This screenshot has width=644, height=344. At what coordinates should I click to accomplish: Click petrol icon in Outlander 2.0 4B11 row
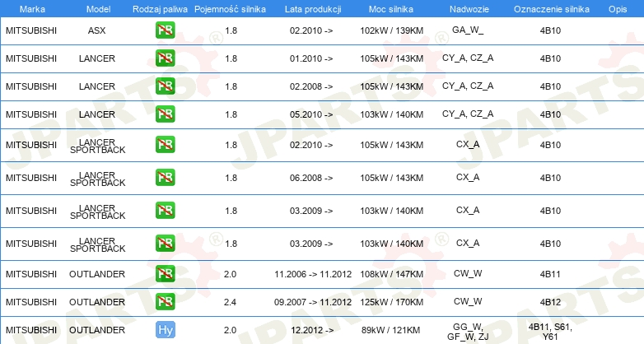click(x=165, y=274)
